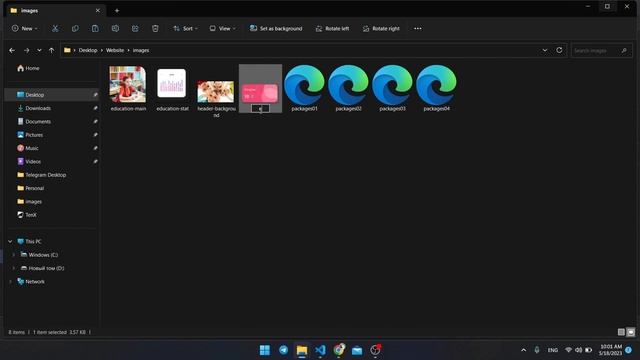This screenshot has height=360, width=640.
Task: Collapse the This PC tree node
Action: coord(10,242)
